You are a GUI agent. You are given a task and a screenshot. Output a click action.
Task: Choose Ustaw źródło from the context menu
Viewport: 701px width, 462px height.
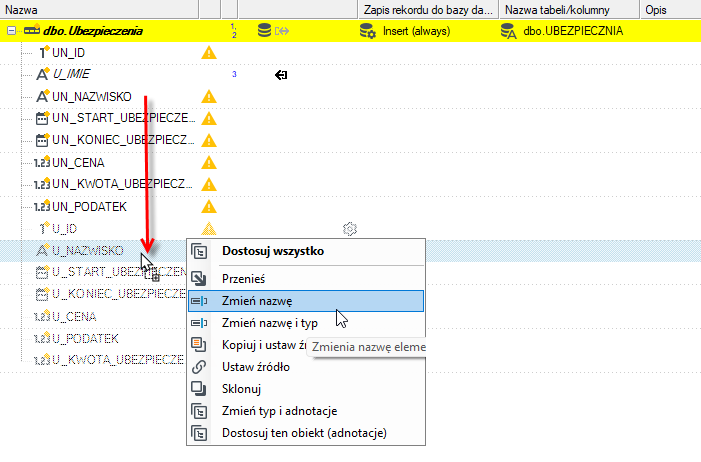[306, 367]
